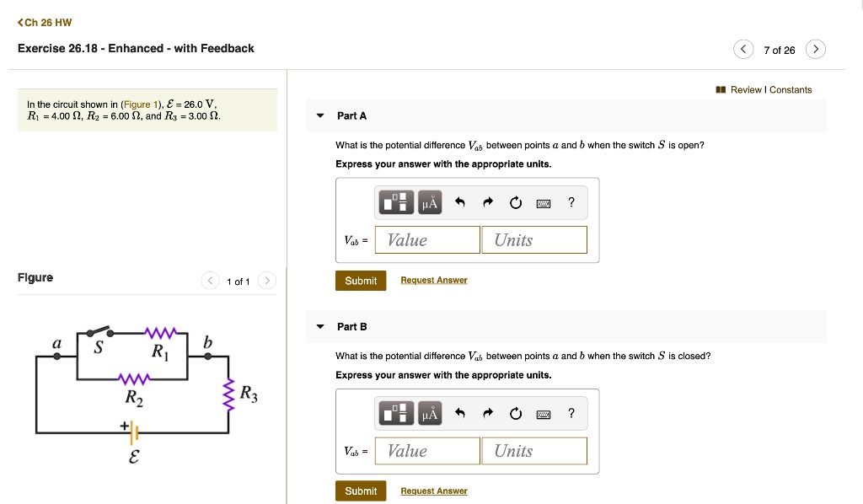863x504 pixels.
Task: Collapse the Part A section
Action: (x=319, y=115)
